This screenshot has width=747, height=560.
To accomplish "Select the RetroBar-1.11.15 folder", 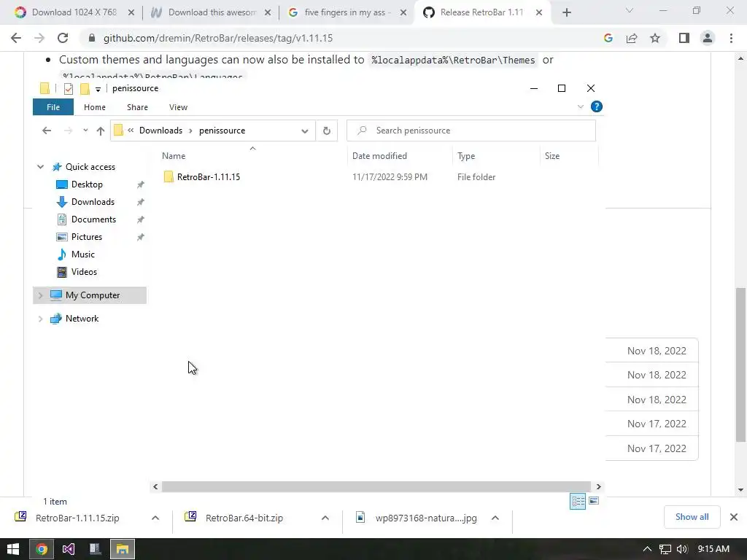I will pos(208,177).
